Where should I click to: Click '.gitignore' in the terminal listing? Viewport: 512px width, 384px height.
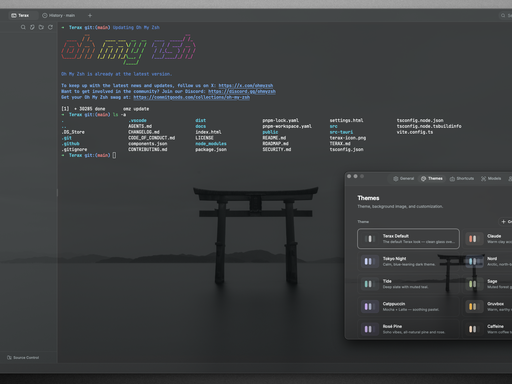coord(74,150)
